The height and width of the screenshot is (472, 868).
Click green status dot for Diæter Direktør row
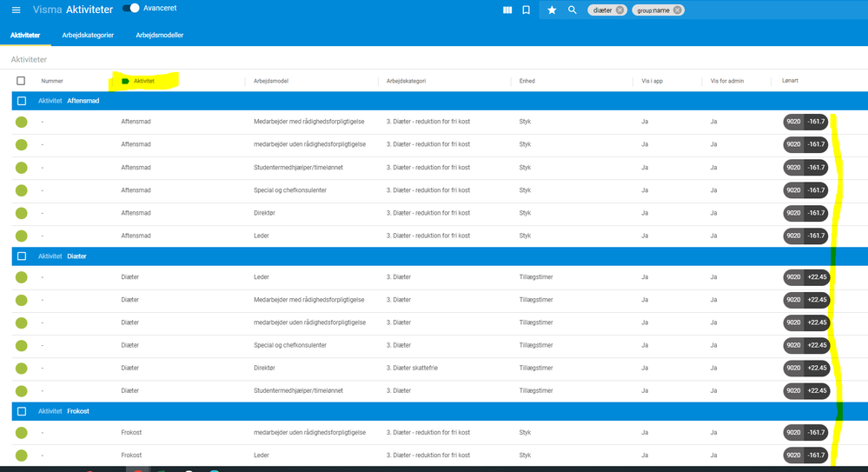(x=22, y=369)
